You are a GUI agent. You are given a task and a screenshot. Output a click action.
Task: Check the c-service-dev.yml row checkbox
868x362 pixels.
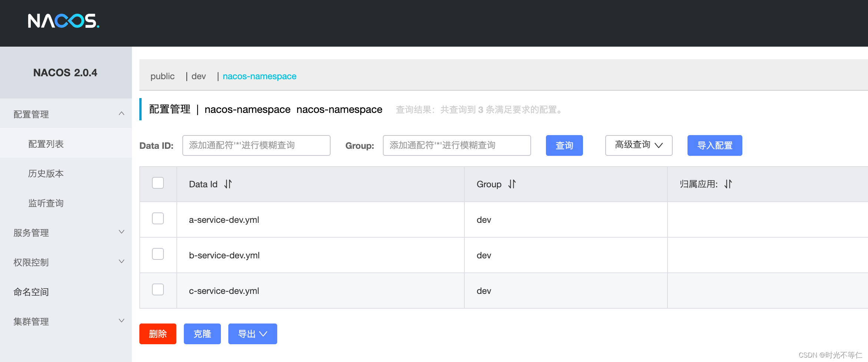(x=158, y=289)
